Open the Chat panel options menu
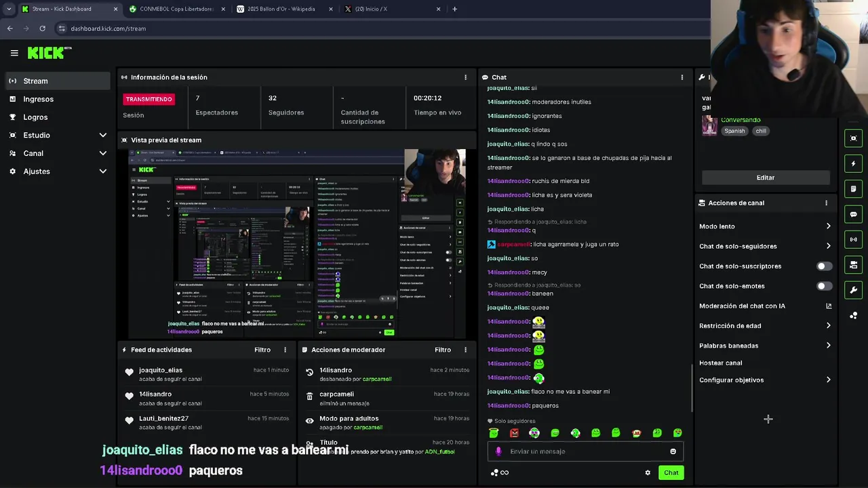 pos(682,77)
